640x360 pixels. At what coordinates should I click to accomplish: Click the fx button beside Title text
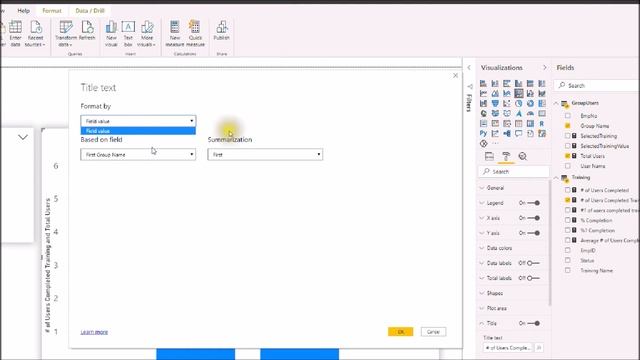[539, 348]
